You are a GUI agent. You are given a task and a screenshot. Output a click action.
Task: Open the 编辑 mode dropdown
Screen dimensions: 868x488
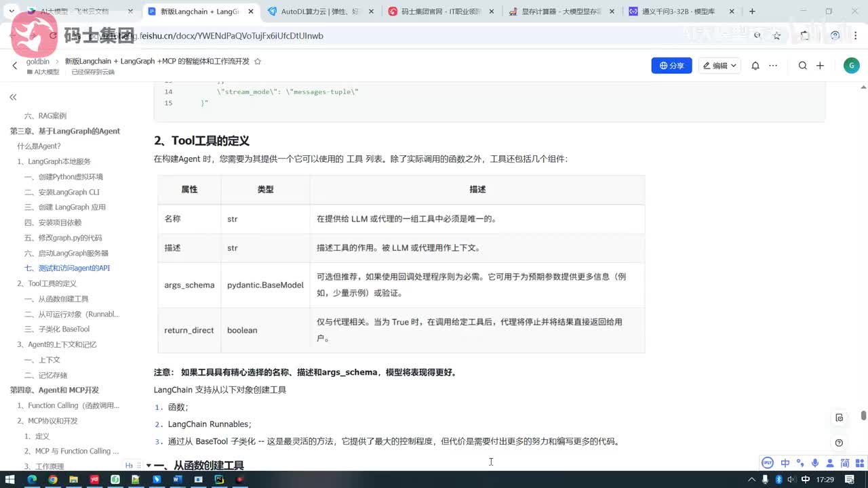coord(719,66)
